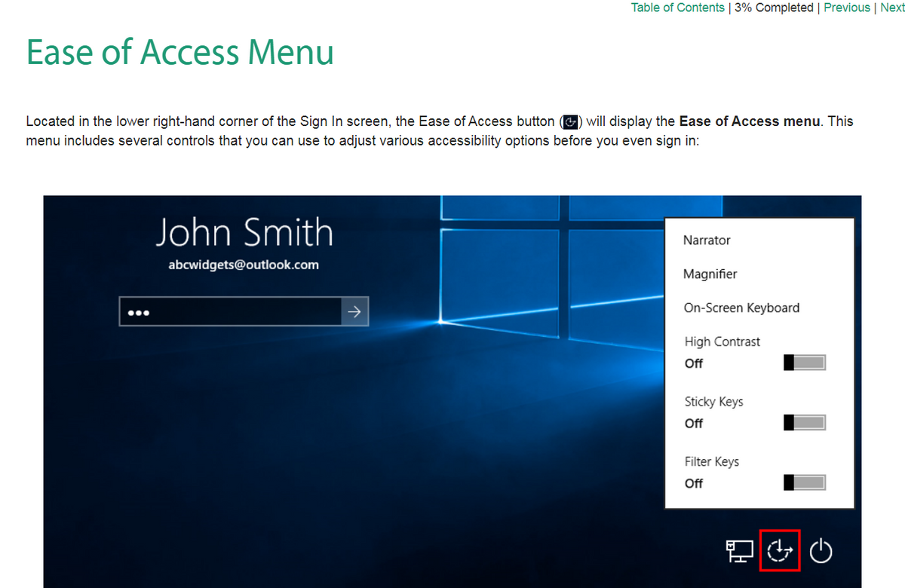Viewport: 905px width, 588px height.
Task: Open the On-Screen Keyboard option
Action: tap(741, 308)
